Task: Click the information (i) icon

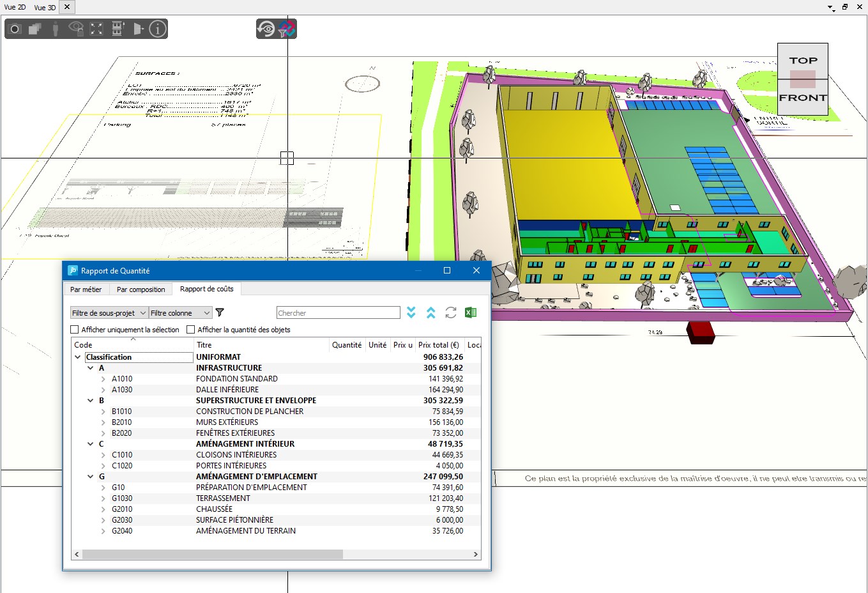Action: point(158,29)
